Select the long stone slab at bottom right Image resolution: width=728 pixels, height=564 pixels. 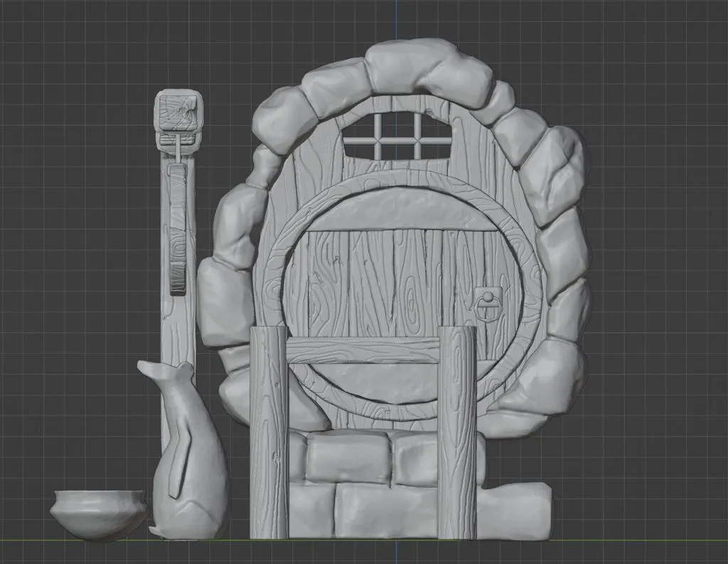(x=515, y=511)
